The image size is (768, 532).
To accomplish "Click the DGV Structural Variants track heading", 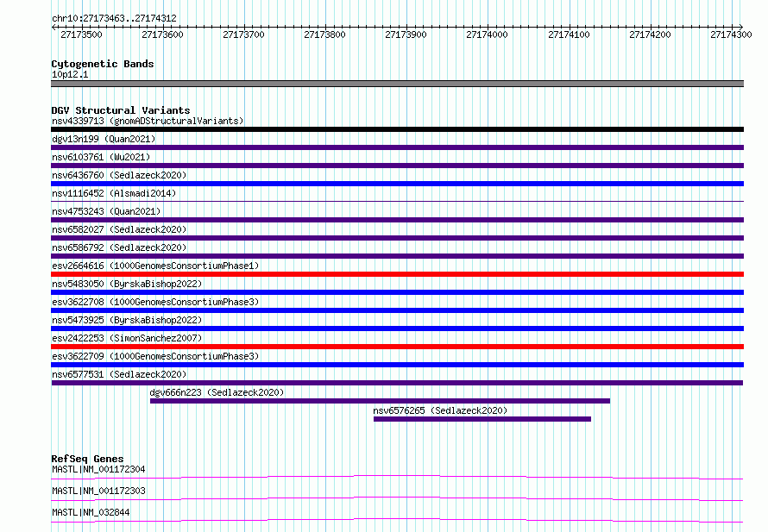I will 121,110.
